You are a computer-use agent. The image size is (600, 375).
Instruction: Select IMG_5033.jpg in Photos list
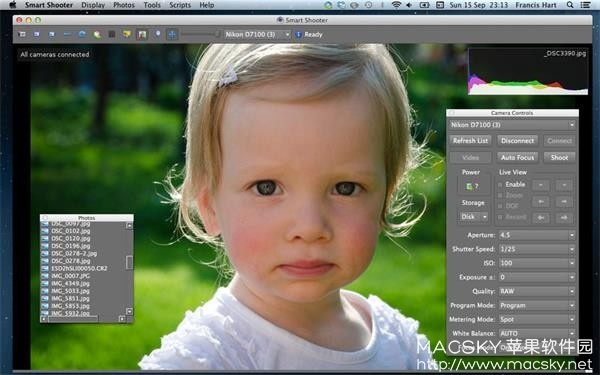71,291
